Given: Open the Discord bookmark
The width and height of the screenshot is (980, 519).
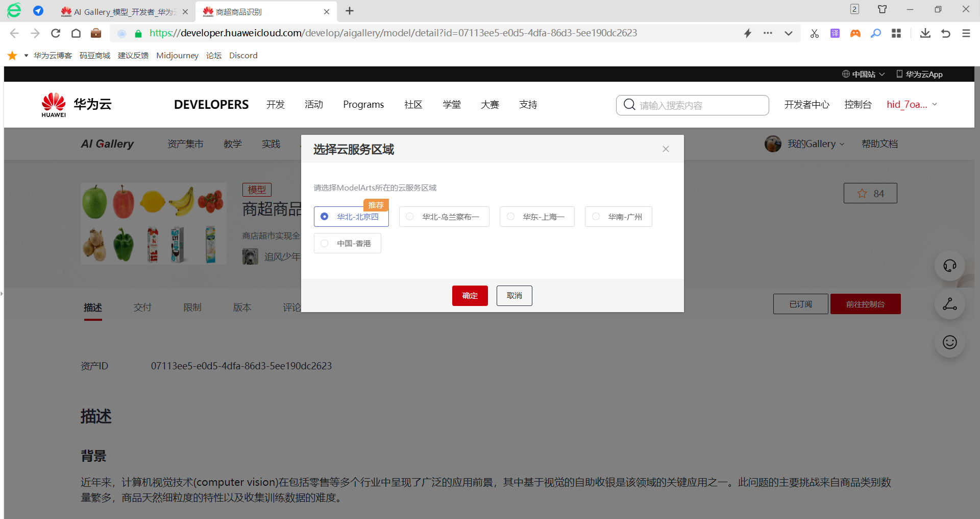Looking at the screenshot, I should [243, 56].
